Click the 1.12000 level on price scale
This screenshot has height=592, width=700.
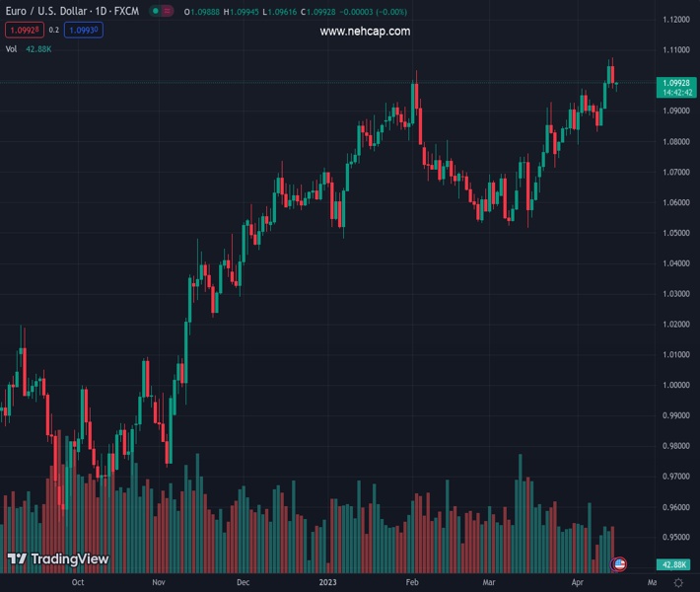click(675, 20)
